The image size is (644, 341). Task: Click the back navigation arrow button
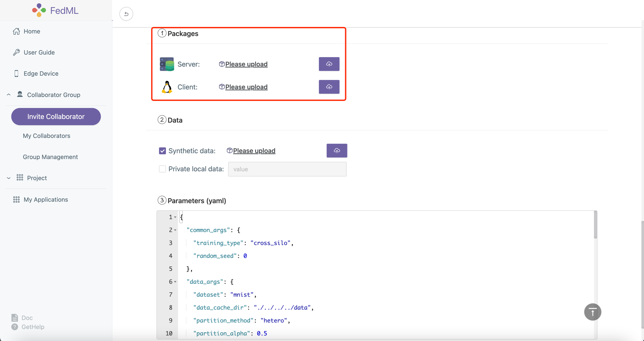tap(126, 14)
